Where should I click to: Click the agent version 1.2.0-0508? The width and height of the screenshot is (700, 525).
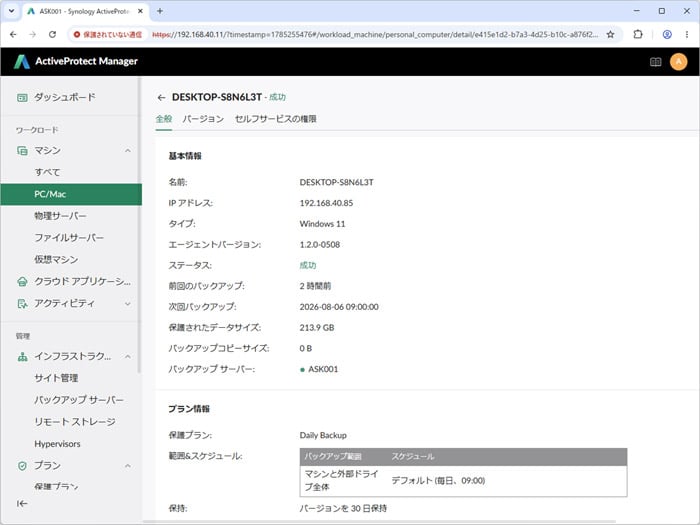[x=320, y=245]
